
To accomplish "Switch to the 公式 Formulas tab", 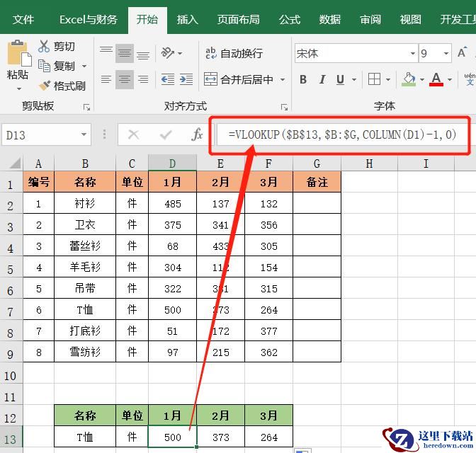I will (290, 20).
